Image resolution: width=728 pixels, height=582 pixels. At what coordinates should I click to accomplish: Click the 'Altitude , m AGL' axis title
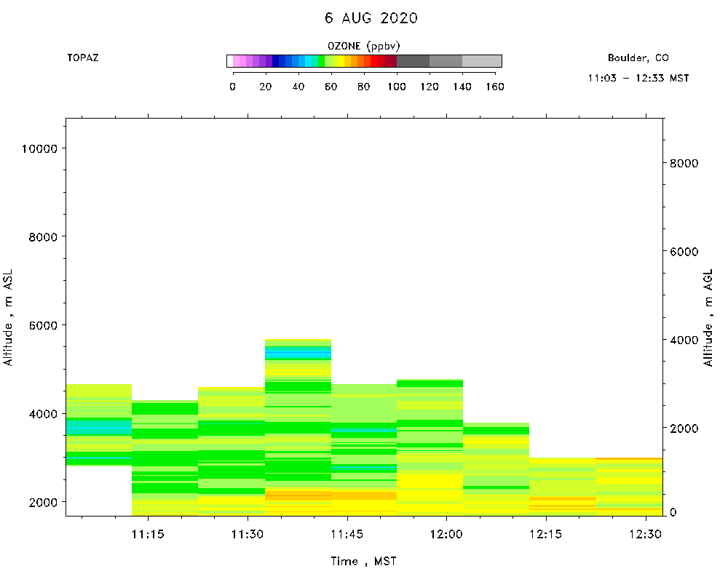click(708, 317)
